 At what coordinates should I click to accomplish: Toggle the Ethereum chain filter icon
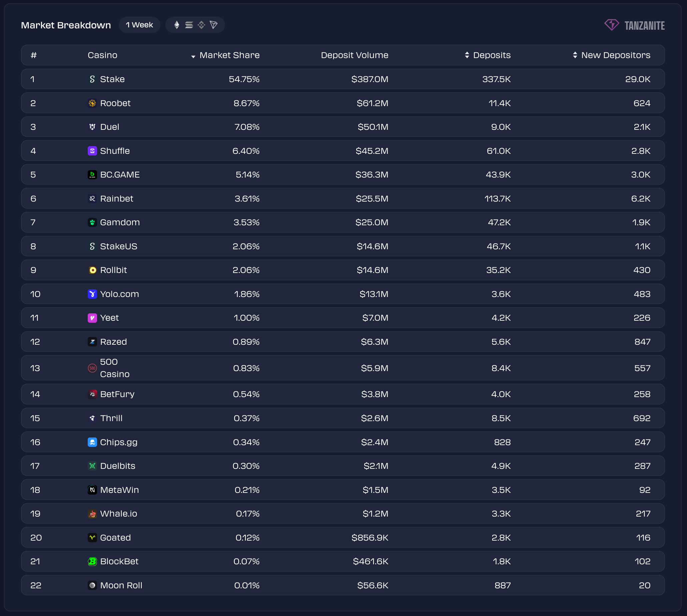(176, 25)
